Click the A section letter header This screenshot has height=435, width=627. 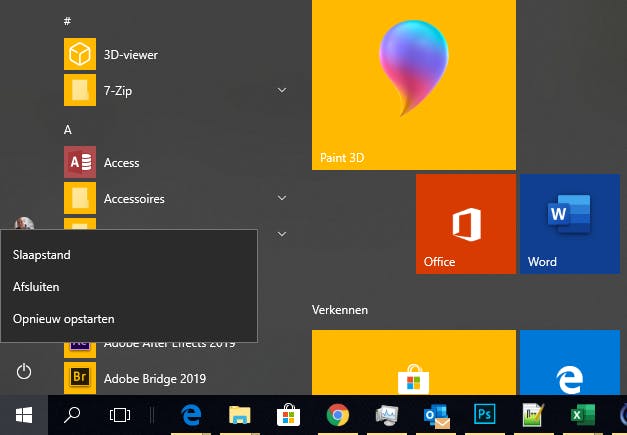click(x=68, y=130)
